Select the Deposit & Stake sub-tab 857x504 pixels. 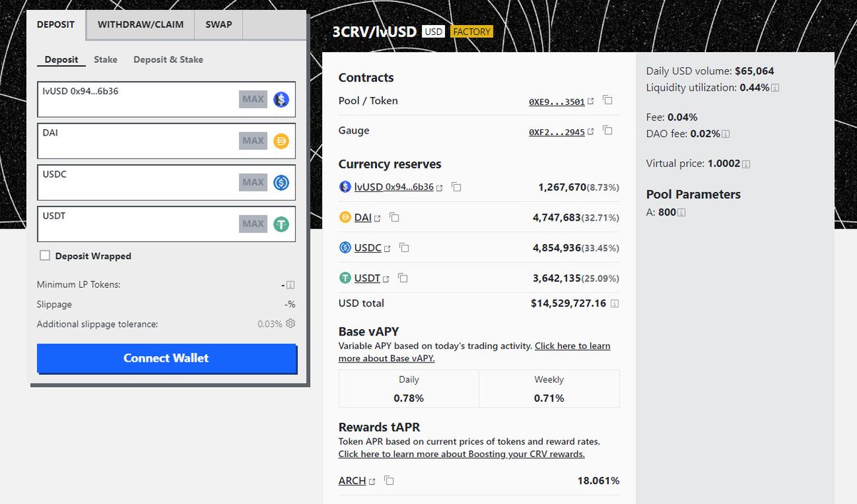(x=169, y=60)
